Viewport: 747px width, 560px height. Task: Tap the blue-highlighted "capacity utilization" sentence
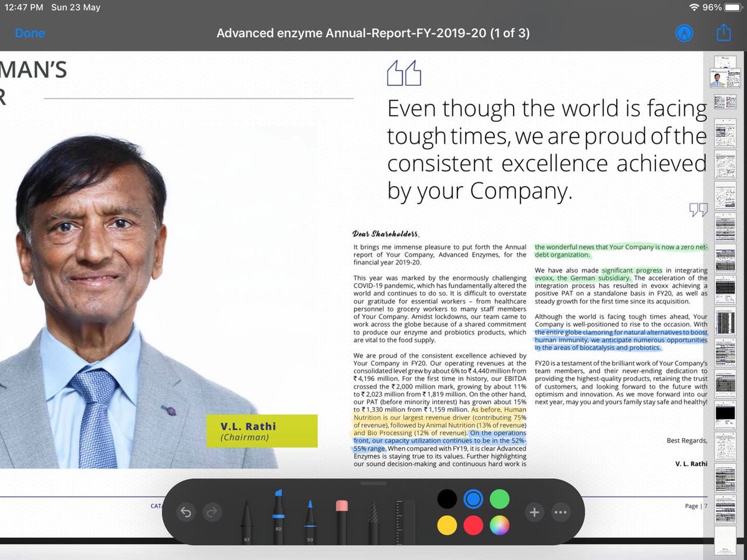tap(439, 441)
